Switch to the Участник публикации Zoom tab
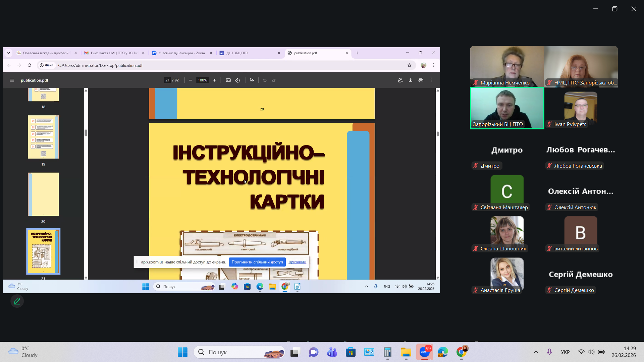This screenshot has width=644, height=362. click(x=181, y=53)
